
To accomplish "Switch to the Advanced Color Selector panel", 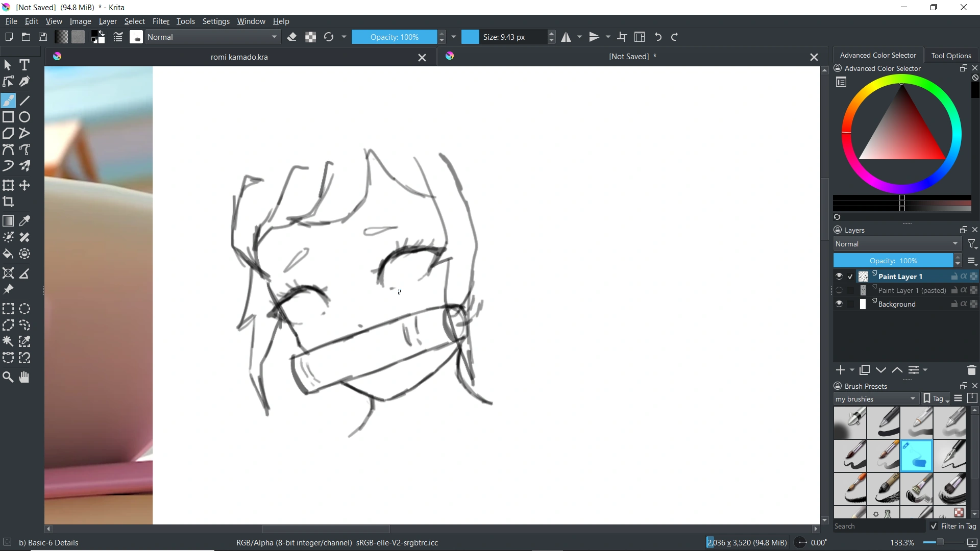I will 878,55.
